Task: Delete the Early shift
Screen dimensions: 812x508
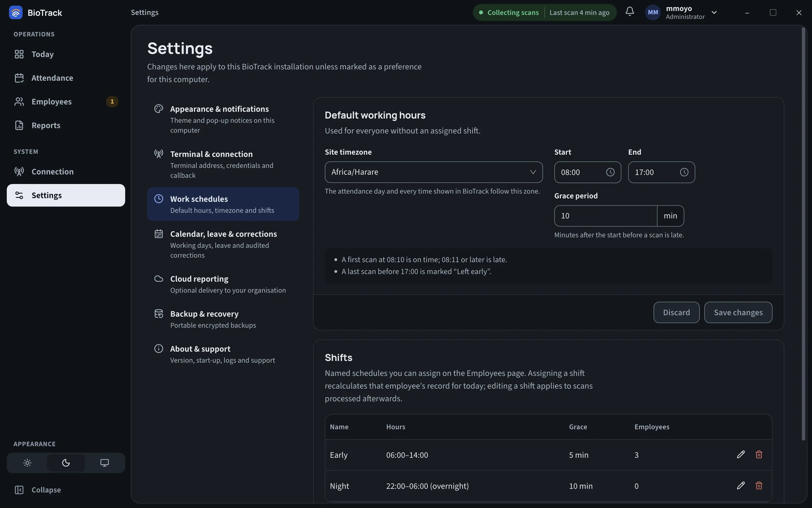Action: (759, 455)
